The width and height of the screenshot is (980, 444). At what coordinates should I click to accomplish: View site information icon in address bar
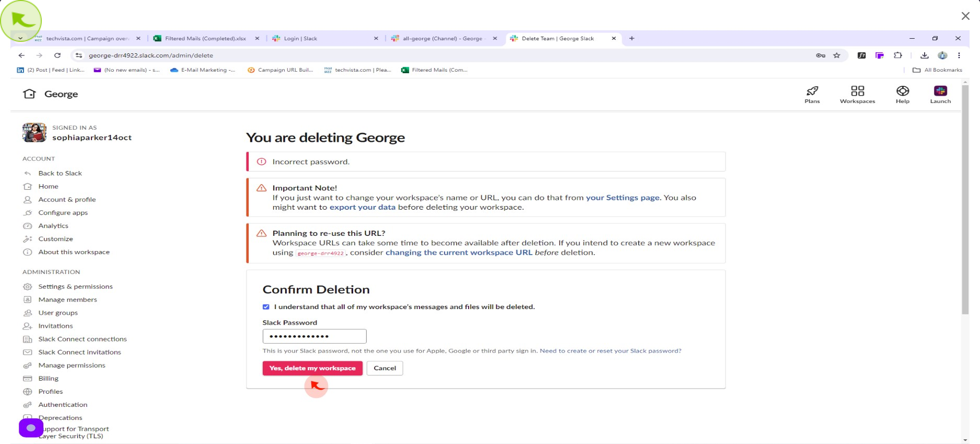tap(78, 55)
